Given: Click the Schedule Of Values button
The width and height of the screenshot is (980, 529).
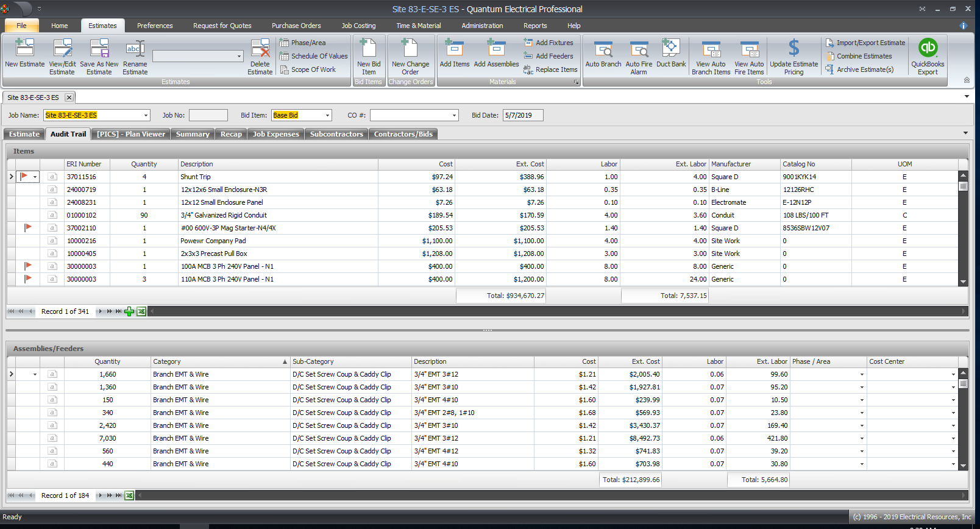Looking at the screenshot, I should 313,56.
